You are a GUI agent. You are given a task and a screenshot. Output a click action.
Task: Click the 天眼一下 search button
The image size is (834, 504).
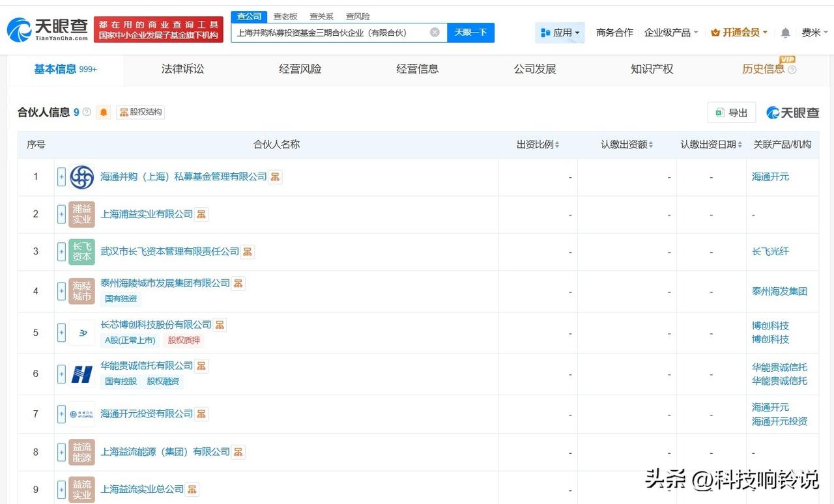[471, 33]
